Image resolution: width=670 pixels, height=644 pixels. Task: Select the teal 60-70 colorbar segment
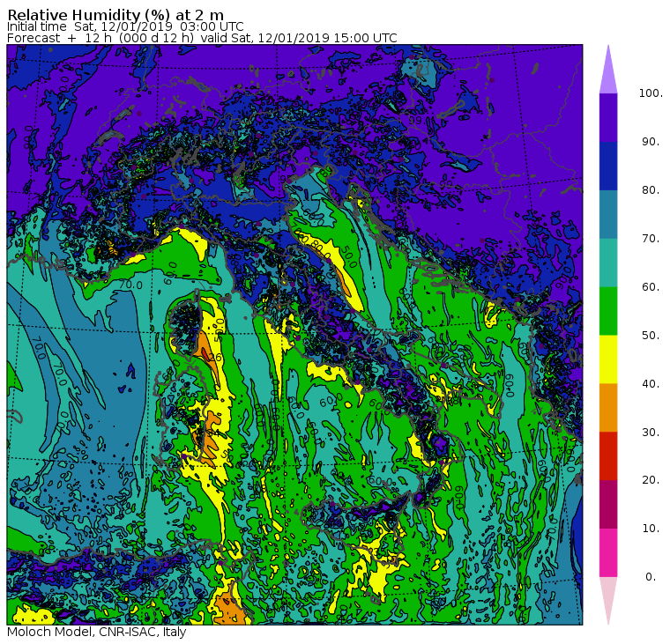point(608,263)
